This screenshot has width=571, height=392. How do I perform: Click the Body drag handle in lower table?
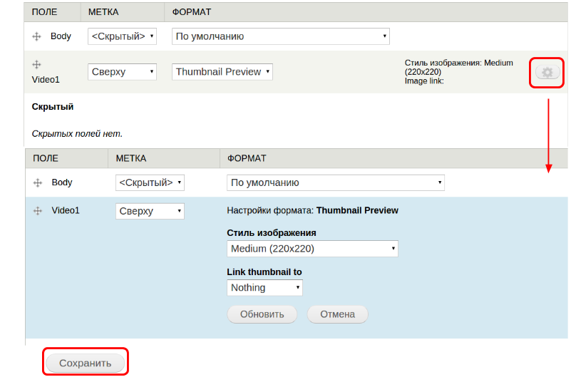pos(38,182)
